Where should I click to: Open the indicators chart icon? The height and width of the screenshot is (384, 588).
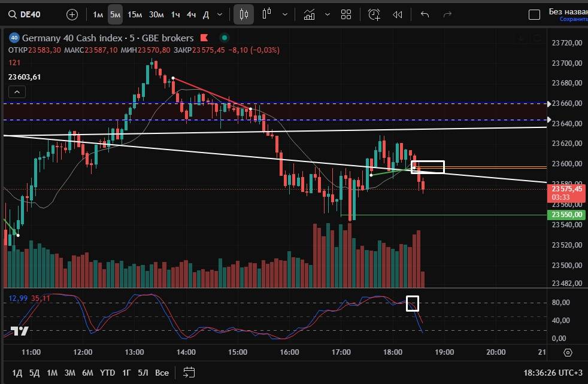tap(310, 14)
